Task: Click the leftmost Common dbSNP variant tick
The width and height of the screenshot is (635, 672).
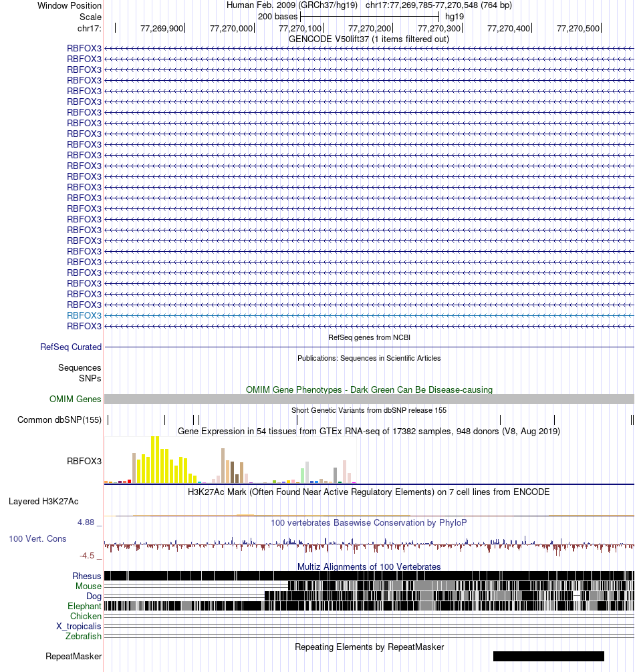Action: (108, 420)
